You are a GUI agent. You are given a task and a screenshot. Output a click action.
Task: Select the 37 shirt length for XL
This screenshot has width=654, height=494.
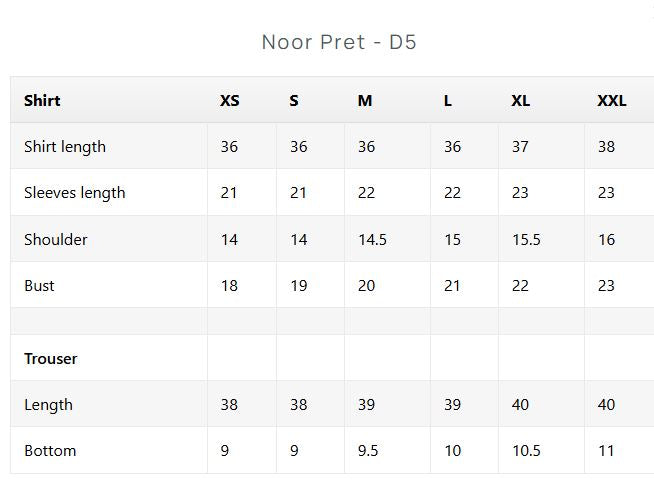click(520, 147)
